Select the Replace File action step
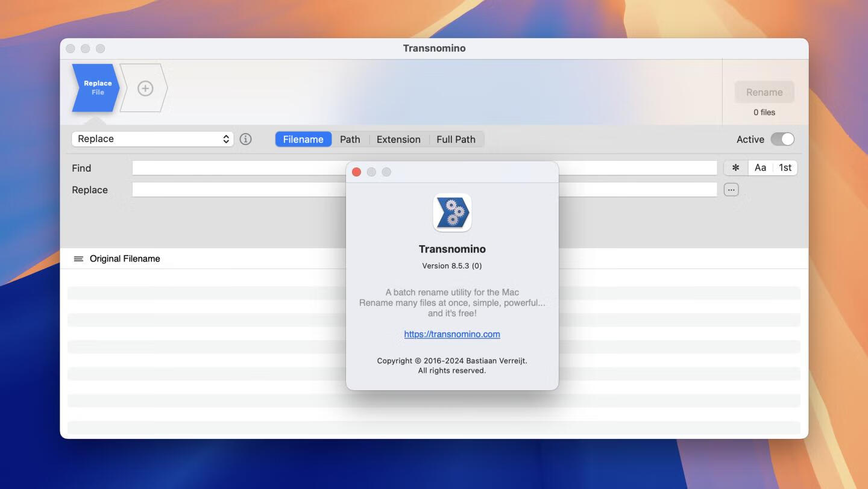This screenshot has height=489, width=868. click(x=96, y=88)
